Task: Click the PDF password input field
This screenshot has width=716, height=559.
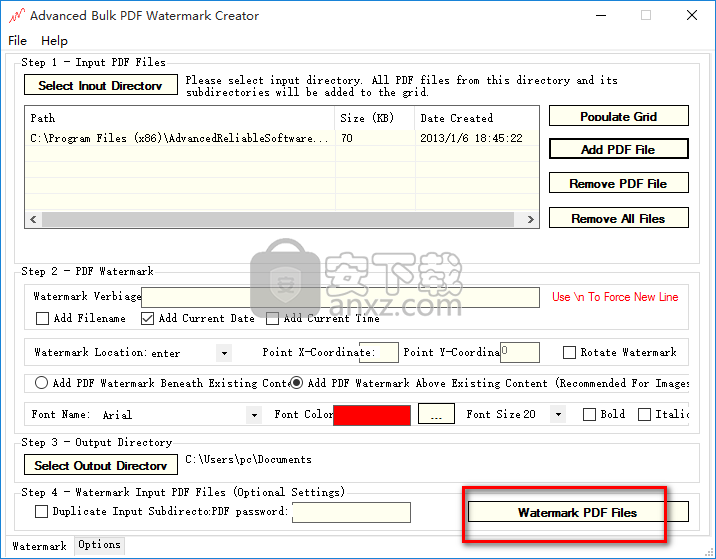Action: click(351, 512)
